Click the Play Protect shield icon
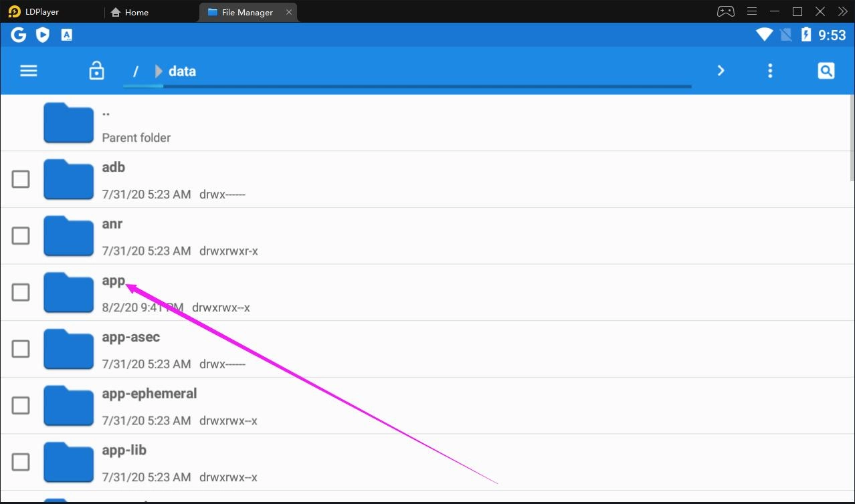The image size is (855, 504). [42, 34]
